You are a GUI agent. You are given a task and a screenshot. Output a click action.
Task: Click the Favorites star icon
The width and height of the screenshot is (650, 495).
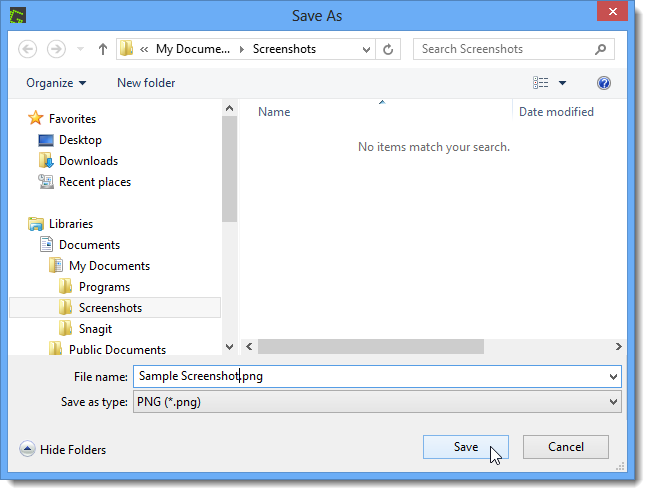coord(36,118)
